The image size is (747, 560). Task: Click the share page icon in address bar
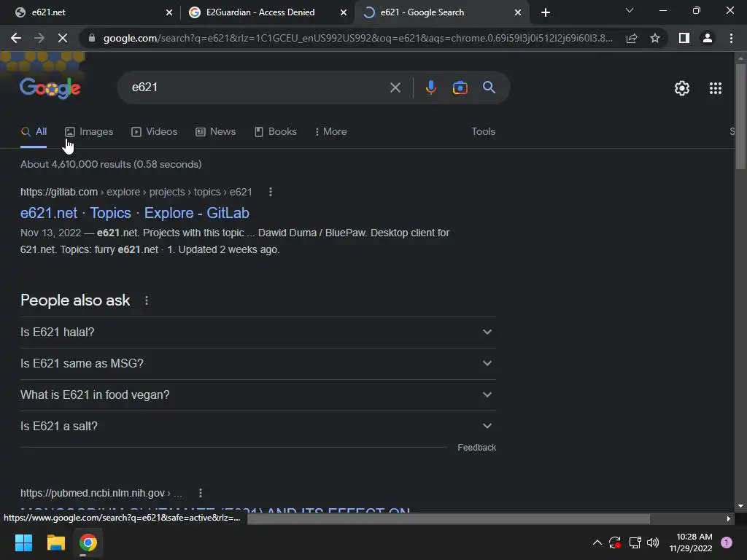pos(632,38)
